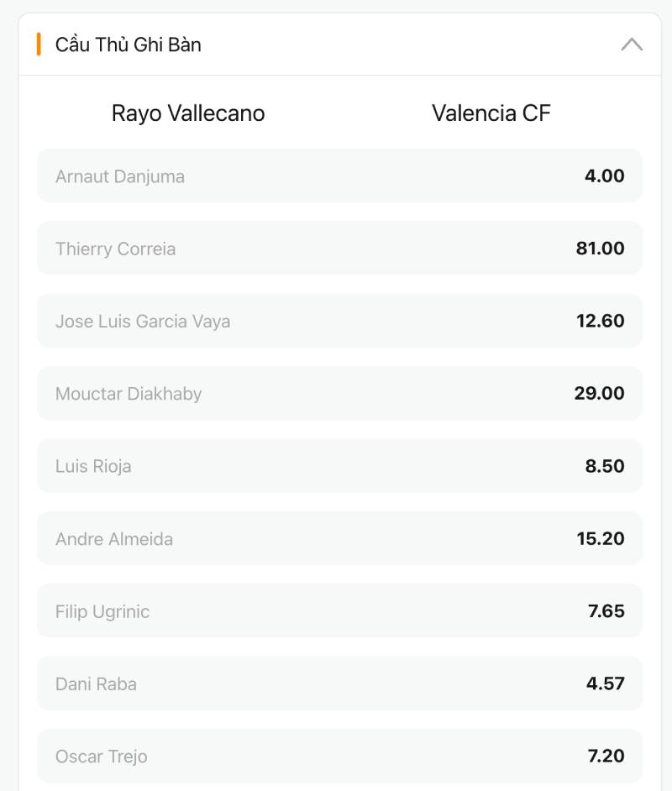Bet on the 29.00 odds value
The width and height of the screenshot is (672, 791).
click(x=600, y=393)
